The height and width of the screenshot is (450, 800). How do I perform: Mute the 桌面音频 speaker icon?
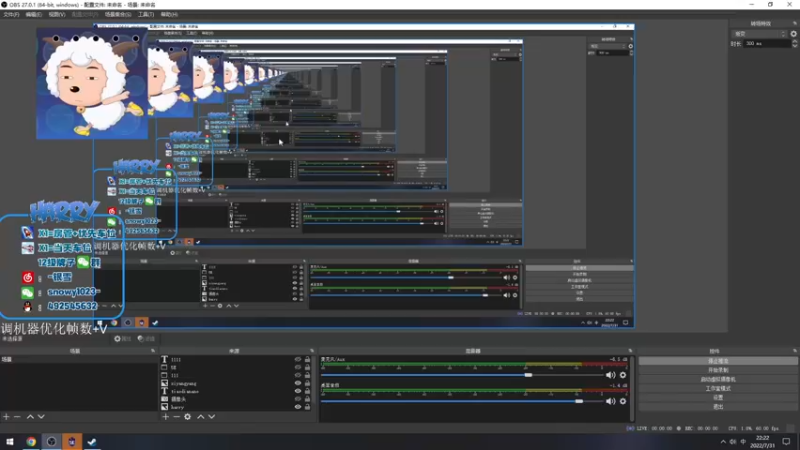pos(610,402)
